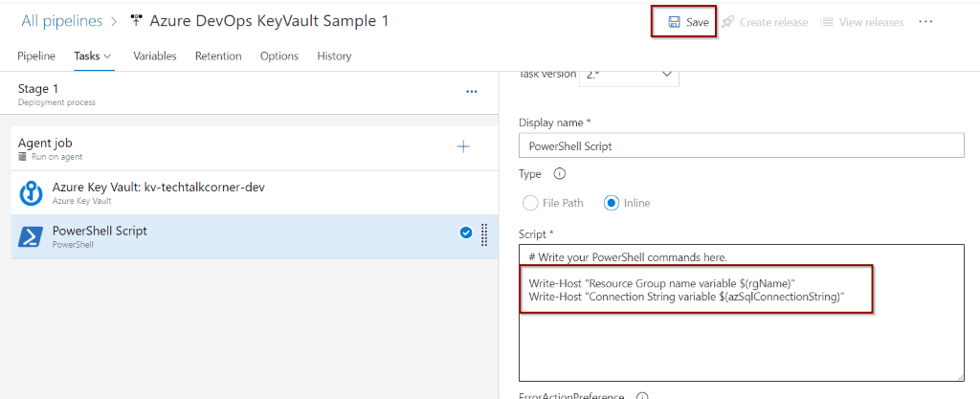980x399 pixels.
Task: Click the Write-Host Connection String script line
Action: tap(687, 297)
